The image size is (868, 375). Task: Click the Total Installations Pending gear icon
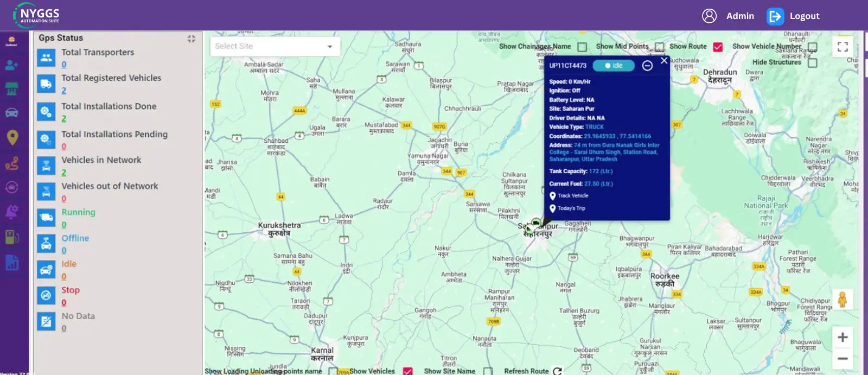[46, 139]
